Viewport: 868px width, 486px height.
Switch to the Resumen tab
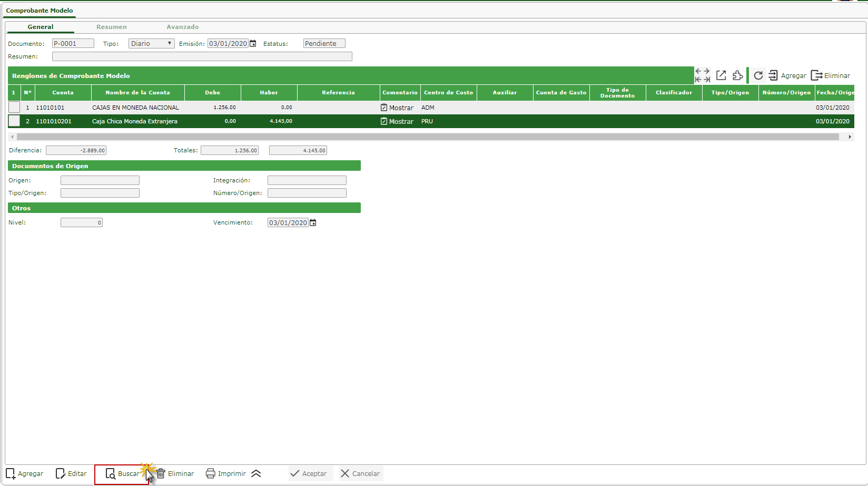point(112,27)
